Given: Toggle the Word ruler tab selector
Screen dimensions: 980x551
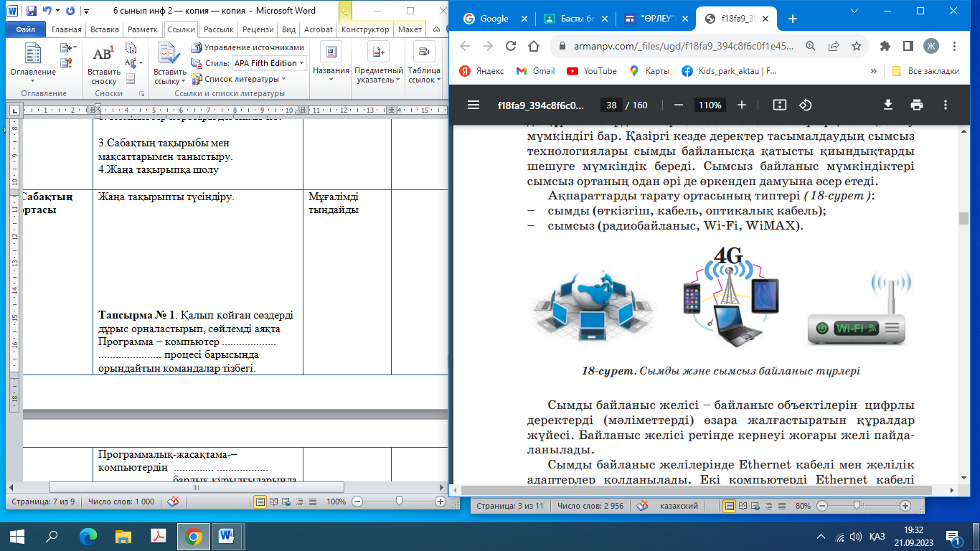Looking at the screenshot, I should coord(14,110).
